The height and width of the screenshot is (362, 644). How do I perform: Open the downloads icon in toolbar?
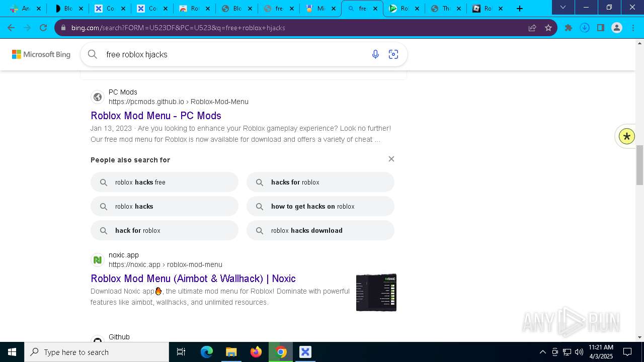pos(585,28)
